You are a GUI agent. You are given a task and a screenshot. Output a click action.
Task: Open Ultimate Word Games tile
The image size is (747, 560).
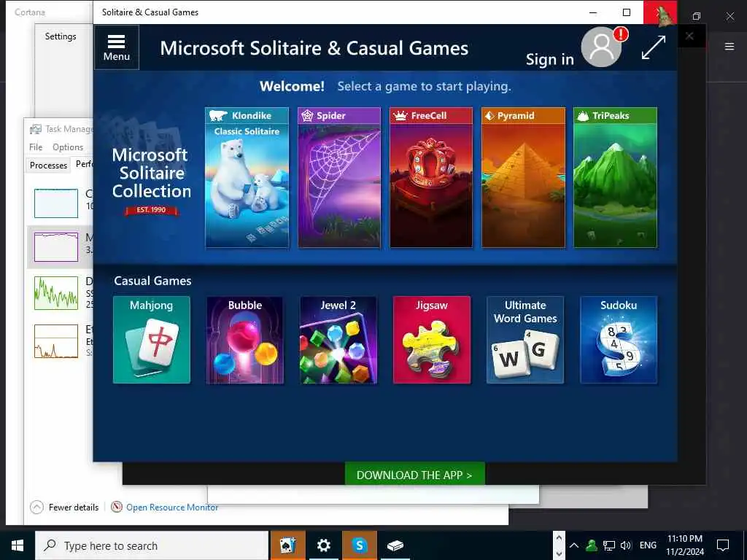click(x=525, y=340)
